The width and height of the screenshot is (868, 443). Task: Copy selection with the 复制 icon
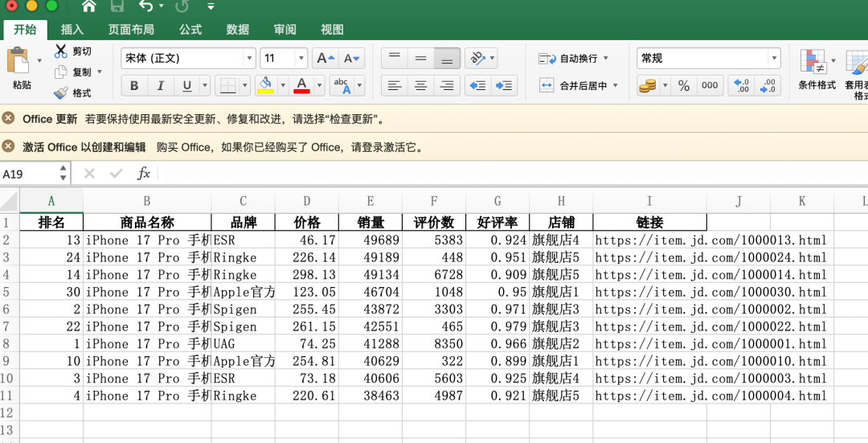click(x=61, y=72)
